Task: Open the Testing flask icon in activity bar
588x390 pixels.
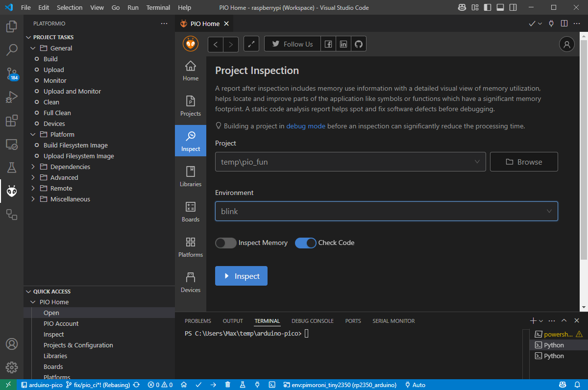Action: [x=12, y=168]
